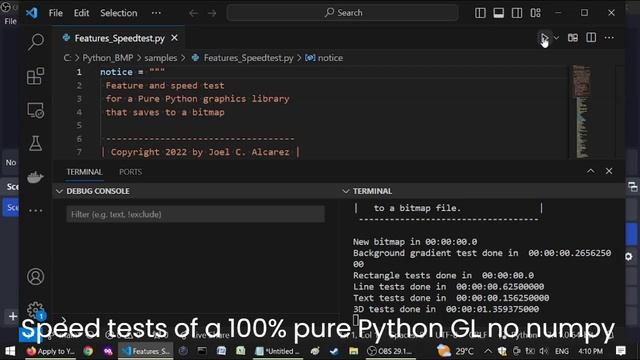
Task: Toggle the secondary side bar layout
Action: (x=517, y=13)
